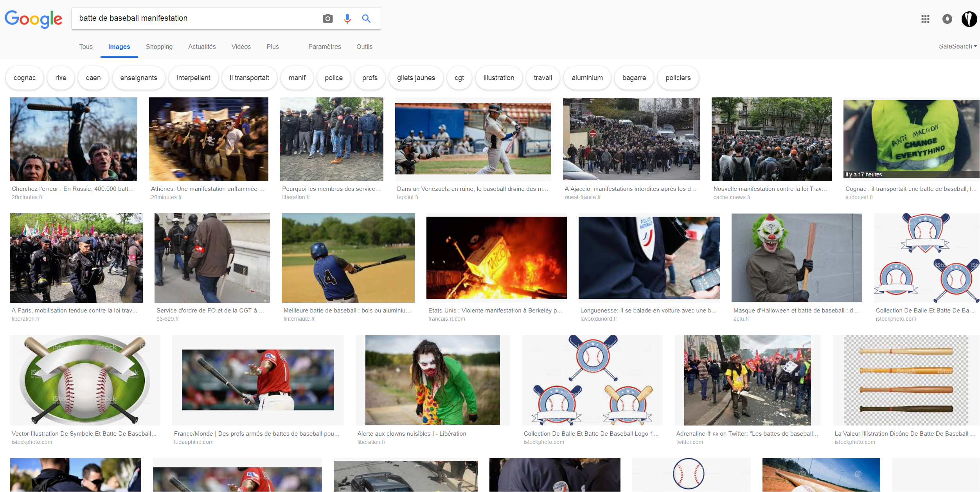Open the account profile avatar
The height and width of the screenshot is (492, 980).
pyautogui.click(x=969, y=19)
